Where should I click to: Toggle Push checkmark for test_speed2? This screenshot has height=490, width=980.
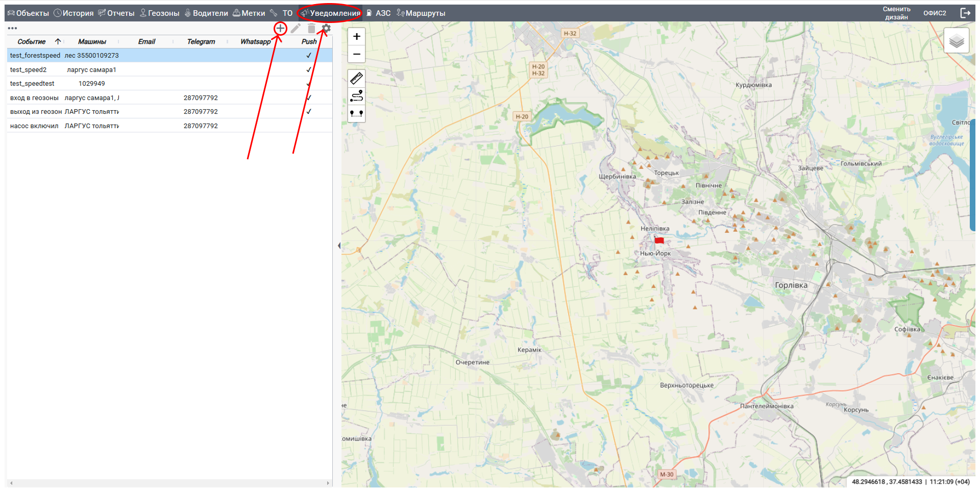[309, 70]
